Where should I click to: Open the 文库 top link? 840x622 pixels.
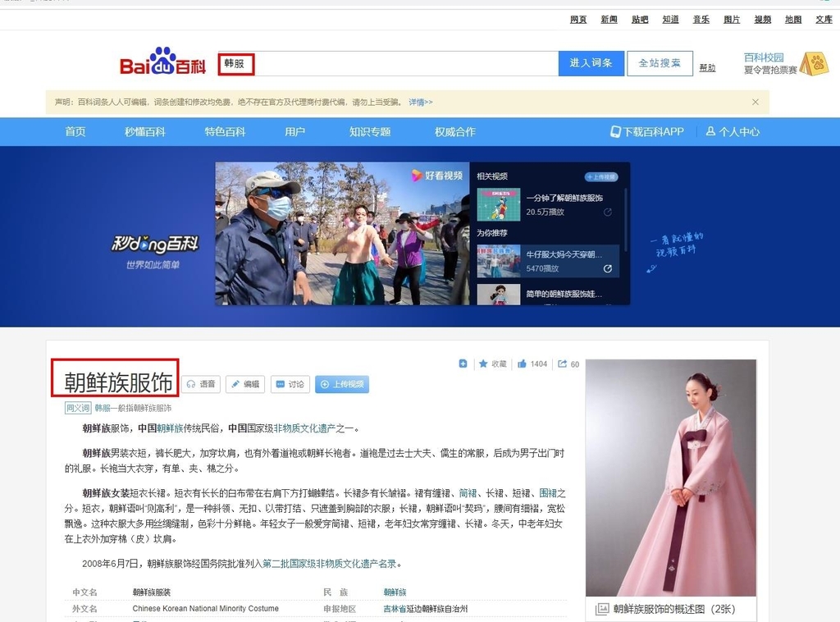pos(824,20)
